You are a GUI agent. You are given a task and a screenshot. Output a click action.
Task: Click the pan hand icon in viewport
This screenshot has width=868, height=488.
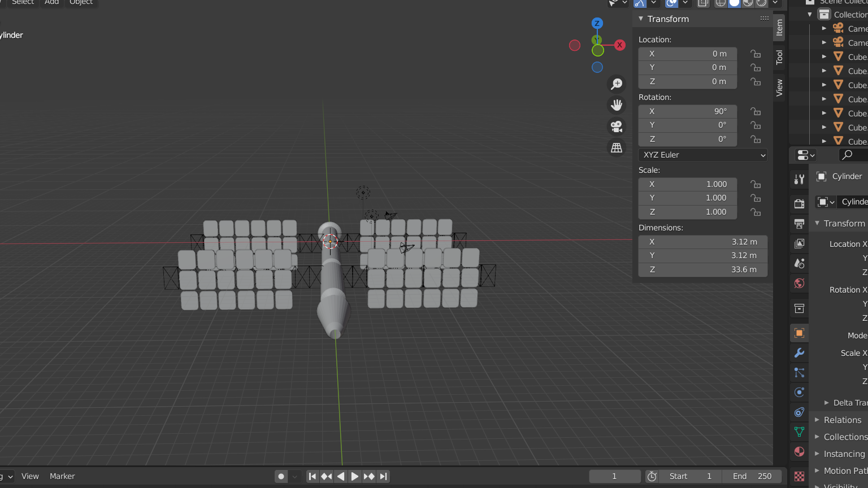(x=617, y=105)
